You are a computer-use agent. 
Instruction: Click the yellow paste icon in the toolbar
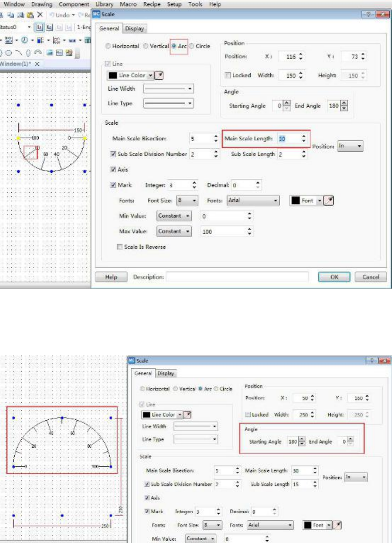(30, 15)
